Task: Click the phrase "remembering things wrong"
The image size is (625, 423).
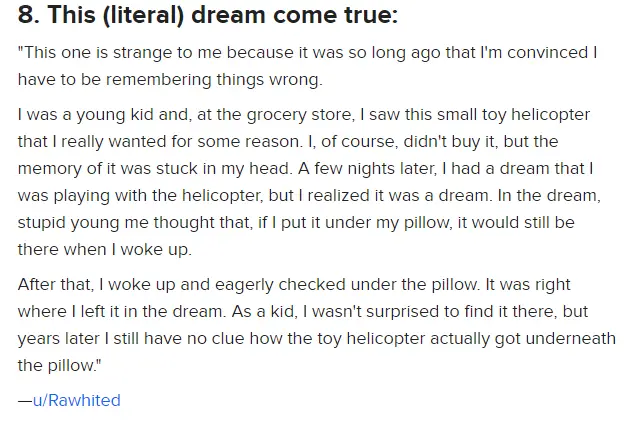Action: (214, 80)
